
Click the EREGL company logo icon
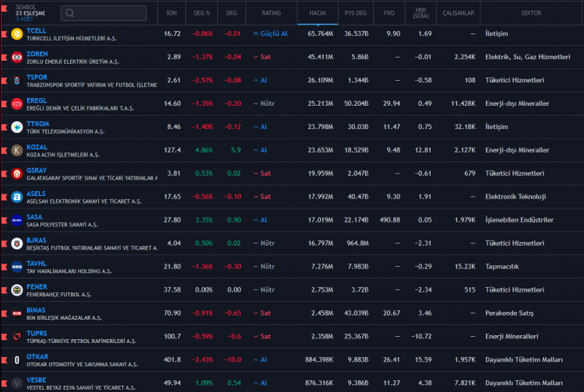[x=17, y=103]
